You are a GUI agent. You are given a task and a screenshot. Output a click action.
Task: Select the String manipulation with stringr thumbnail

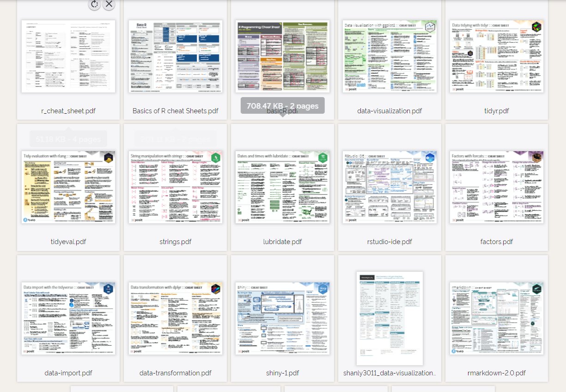pos(176,187)
